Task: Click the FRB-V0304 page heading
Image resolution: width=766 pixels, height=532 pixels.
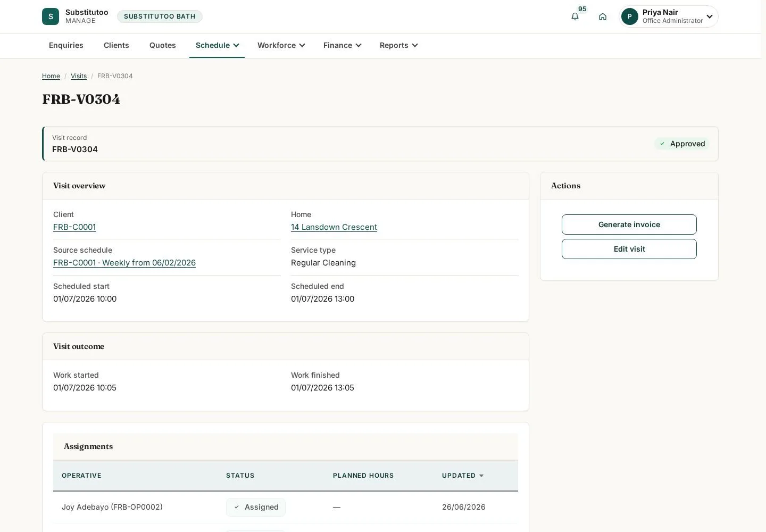Action: point(81,99)
